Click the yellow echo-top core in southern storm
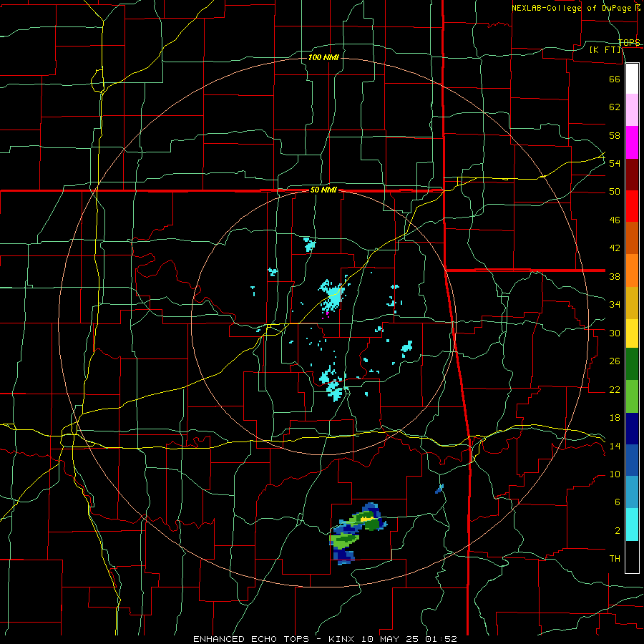 point(369,519)
